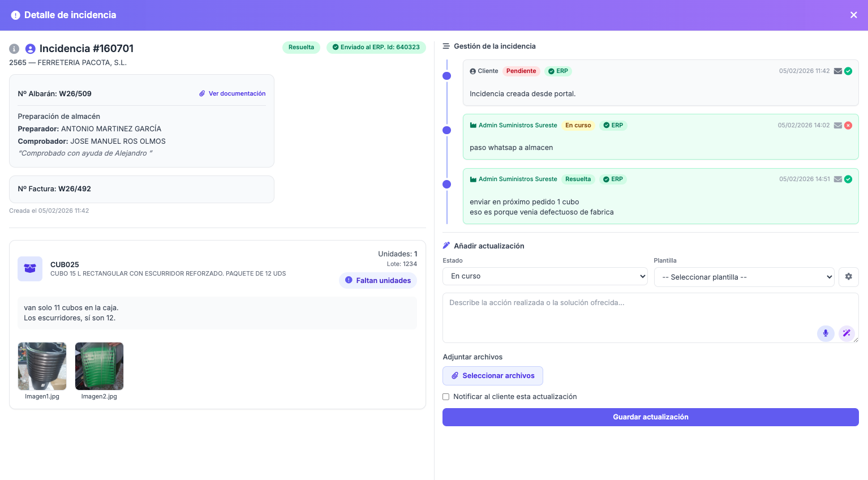Click the info icon beside Incidencia #160701
The width and height of the screenshot is (868, 480).
coord(14,49)
